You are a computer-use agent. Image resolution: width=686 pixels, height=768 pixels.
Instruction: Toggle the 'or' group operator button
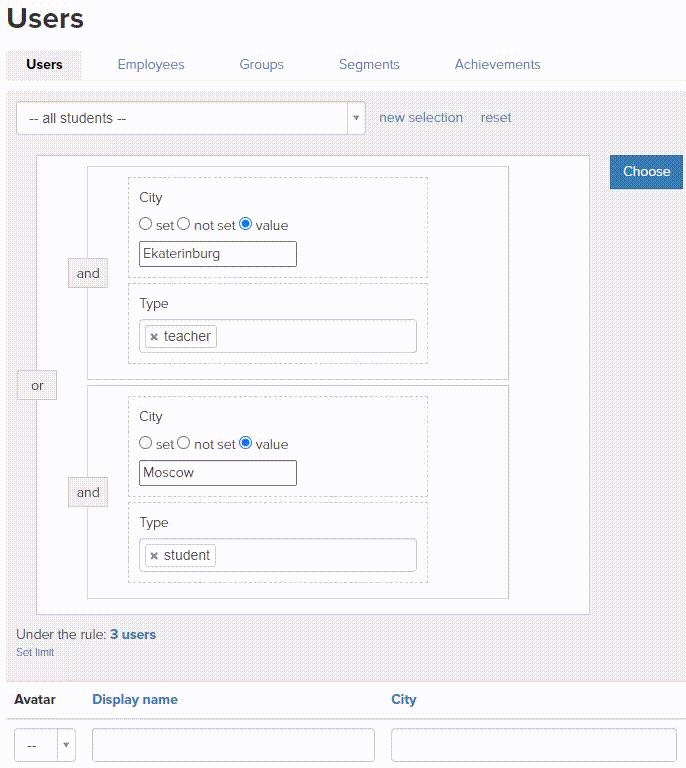[x=37, y=385]
